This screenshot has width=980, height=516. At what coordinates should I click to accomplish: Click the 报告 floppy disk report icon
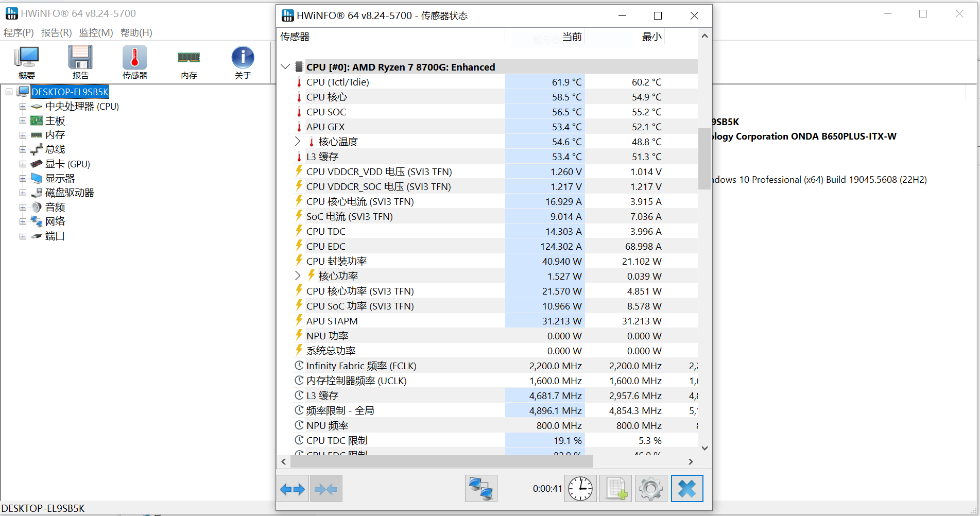click(80, 62)
